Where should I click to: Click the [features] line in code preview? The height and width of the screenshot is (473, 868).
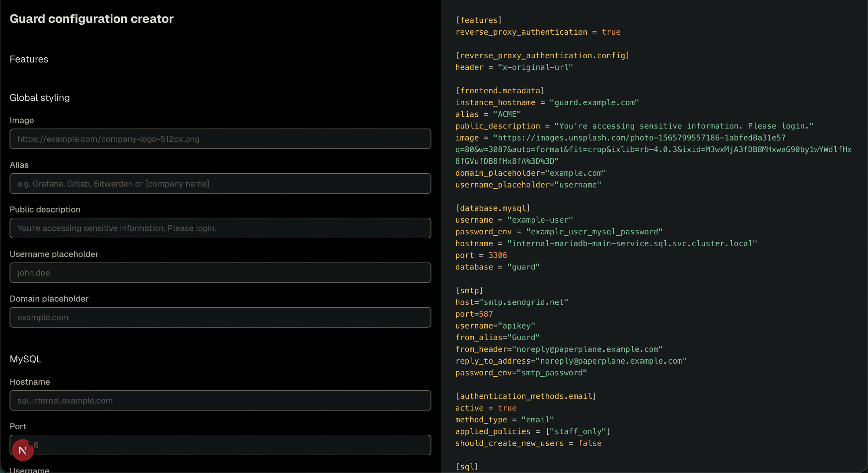coord(479,20)
